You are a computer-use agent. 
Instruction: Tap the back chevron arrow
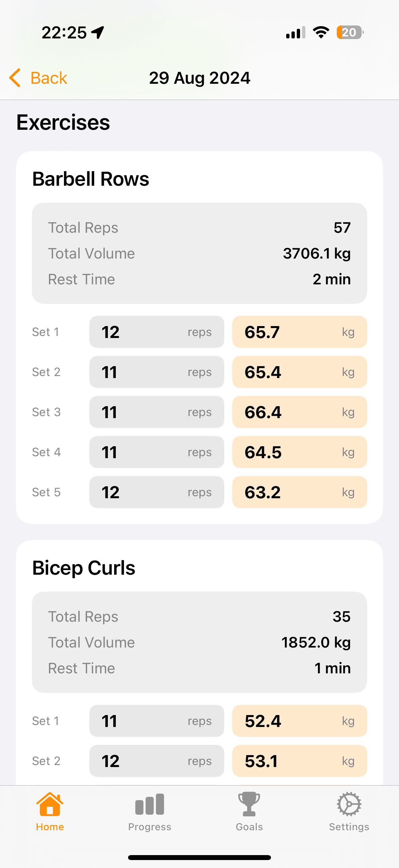[15, 78]
